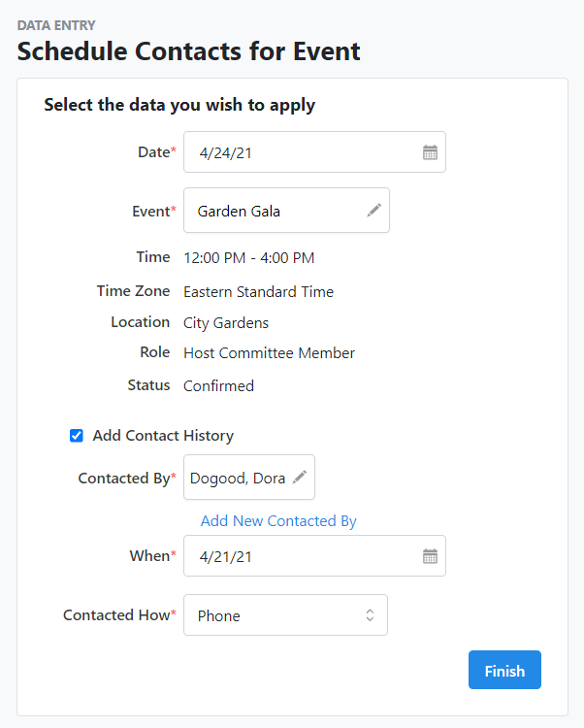This screenshot has height=728, width=584.
Task: Open the calendar picker for Date field
Action: click(x=430, y=152)
